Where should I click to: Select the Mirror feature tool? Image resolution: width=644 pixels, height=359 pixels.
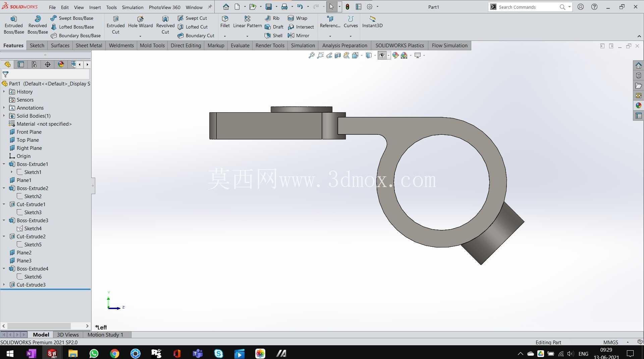pyautogui.click(x=298, y=36)
